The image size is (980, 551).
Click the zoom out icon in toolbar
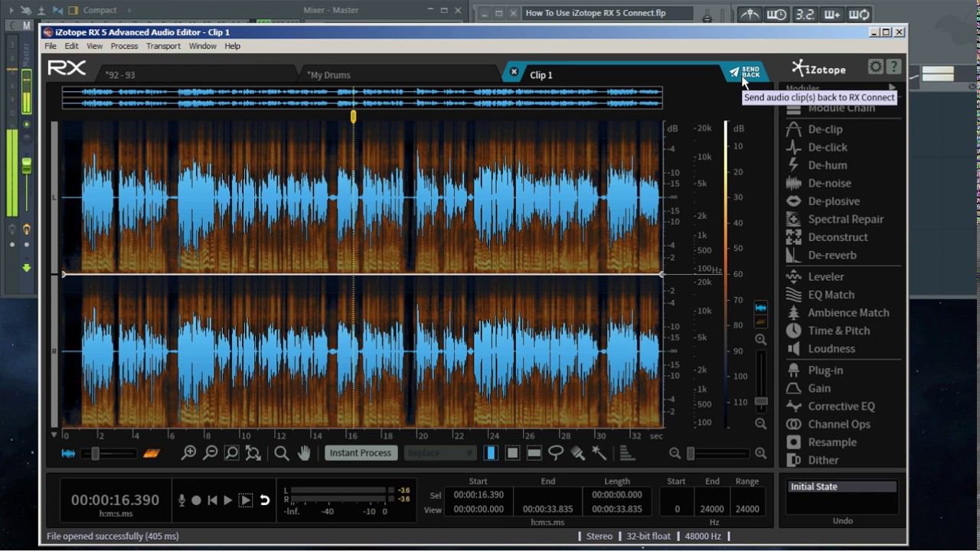tap(210, 453)
